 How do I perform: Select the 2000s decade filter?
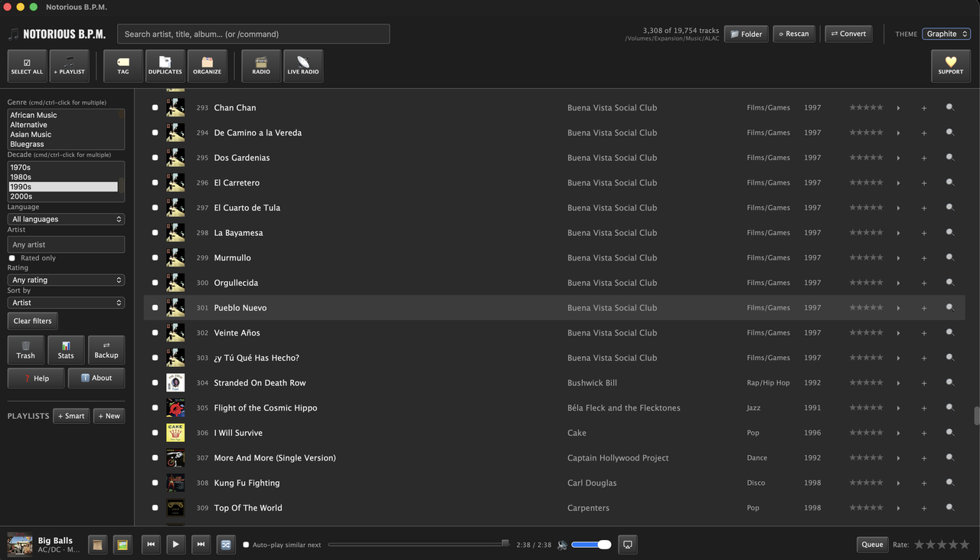pyautogui.click(x=63, y=196)
